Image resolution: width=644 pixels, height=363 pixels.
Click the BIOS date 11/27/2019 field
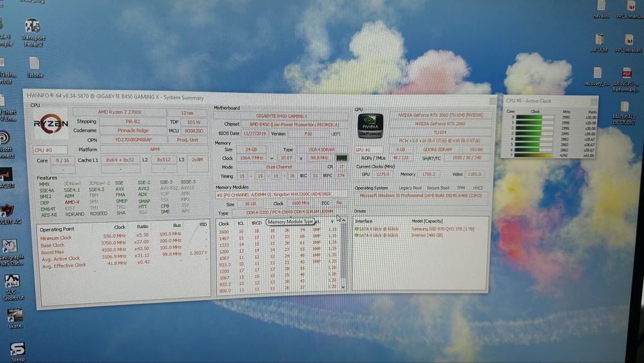253,133
